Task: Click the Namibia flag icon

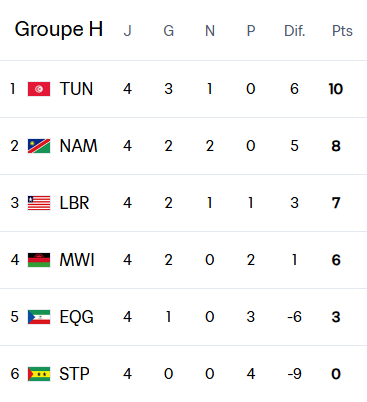Action: (x=39, y=146)
